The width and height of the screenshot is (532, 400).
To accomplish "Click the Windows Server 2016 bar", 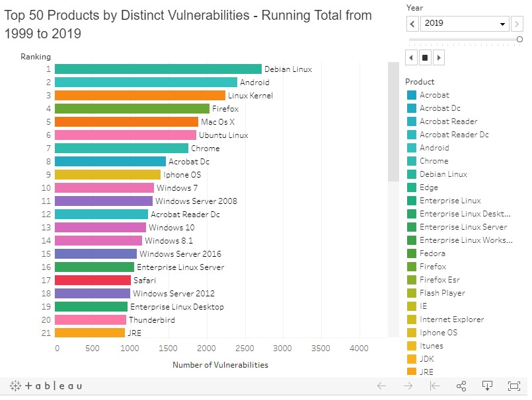I will pyautogui.click(x=96, y=254).
